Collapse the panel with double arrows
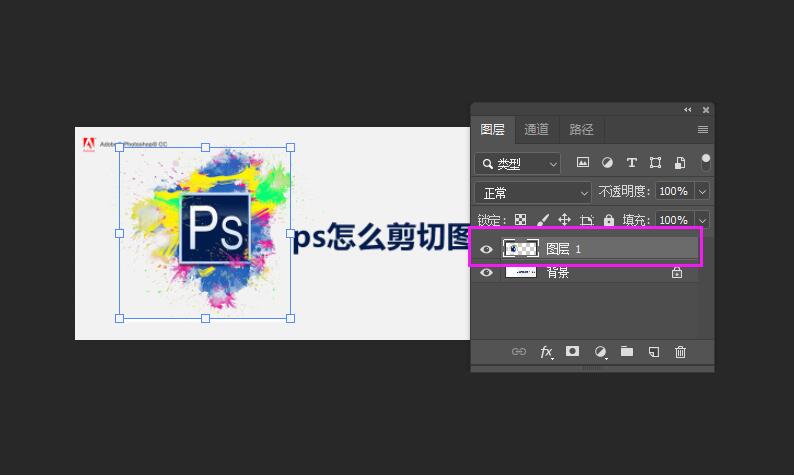Image resolution: width=794 pixels, height=475 pixels. click(x=687, y=109)
